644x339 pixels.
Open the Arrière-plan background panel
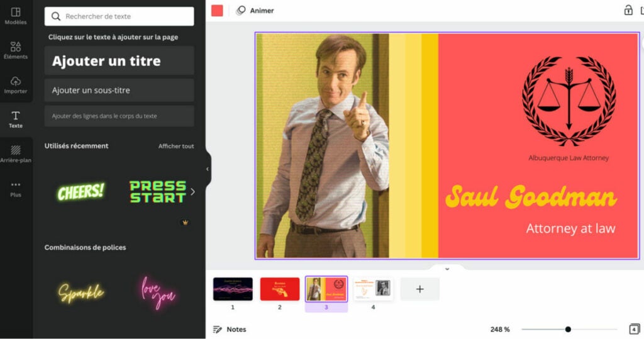click(16, 154)
